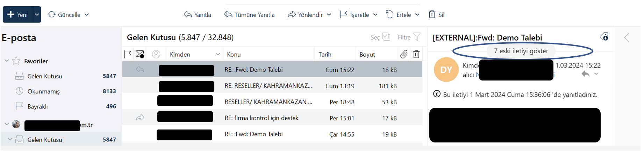Click the Sil delete toolbar button
This screenshot has width=644, height=154.
437,15
